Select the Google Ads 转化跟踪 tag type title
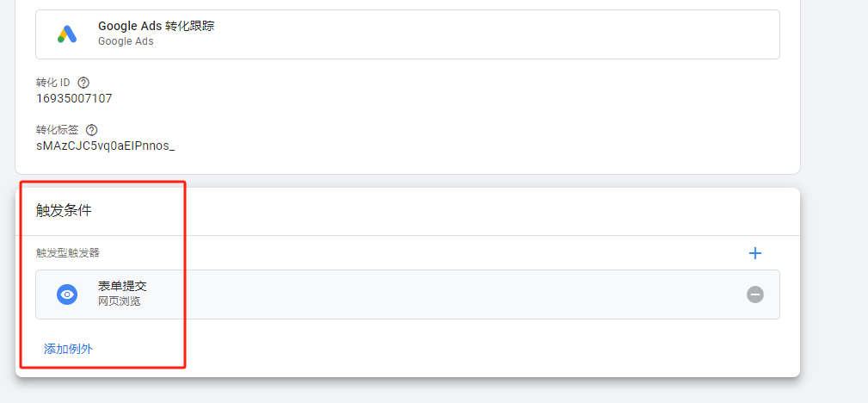The height and width of the screenshot is (403, 868). [156, 26]
